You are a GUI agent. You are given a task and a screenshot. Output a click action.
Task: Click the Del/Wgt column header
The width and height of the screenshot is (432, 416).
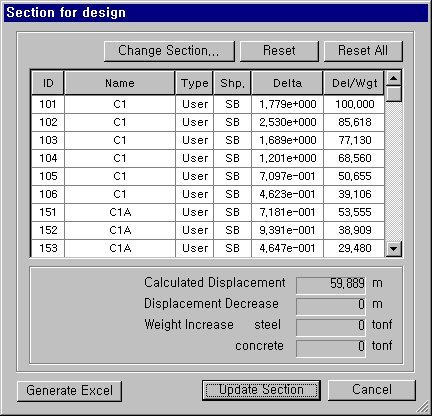(354, 83)
